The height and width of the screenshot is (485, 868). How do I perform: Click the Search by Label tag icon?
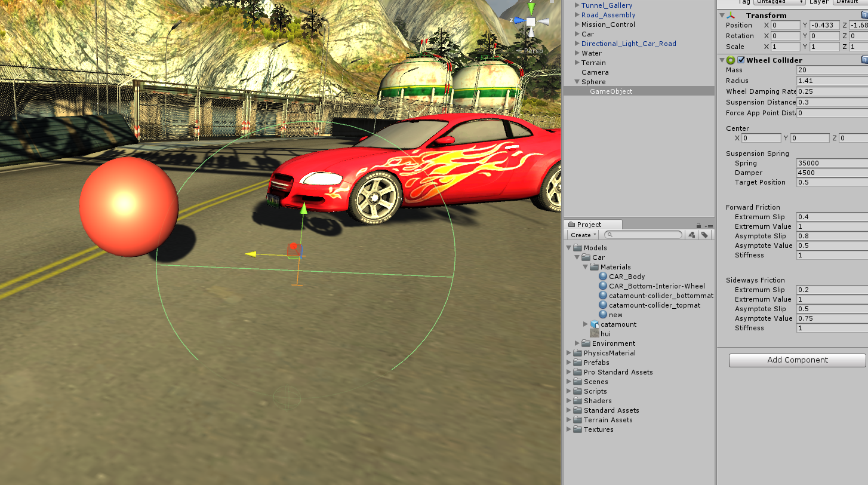coord(704,235)
